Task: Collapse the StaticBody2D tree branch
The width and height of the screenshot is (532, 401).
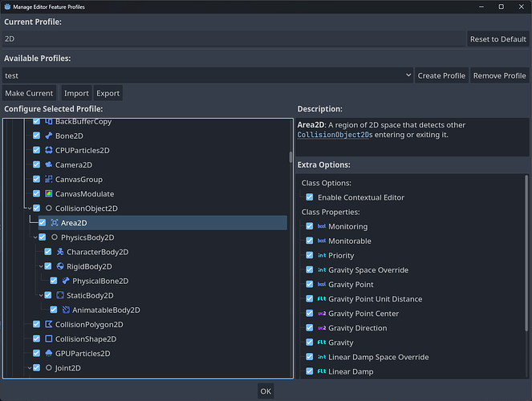Action: pyautogui.click(x=42, y=295)
